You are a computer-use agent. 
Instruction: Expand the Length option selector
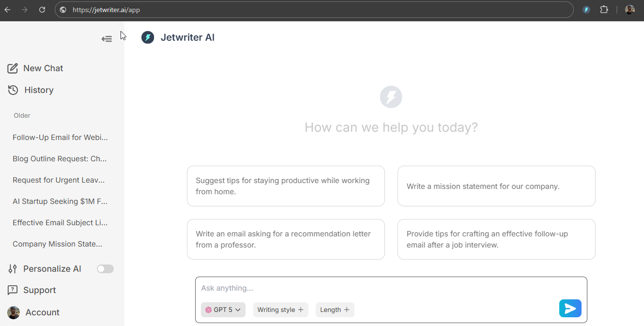[335, 310]
